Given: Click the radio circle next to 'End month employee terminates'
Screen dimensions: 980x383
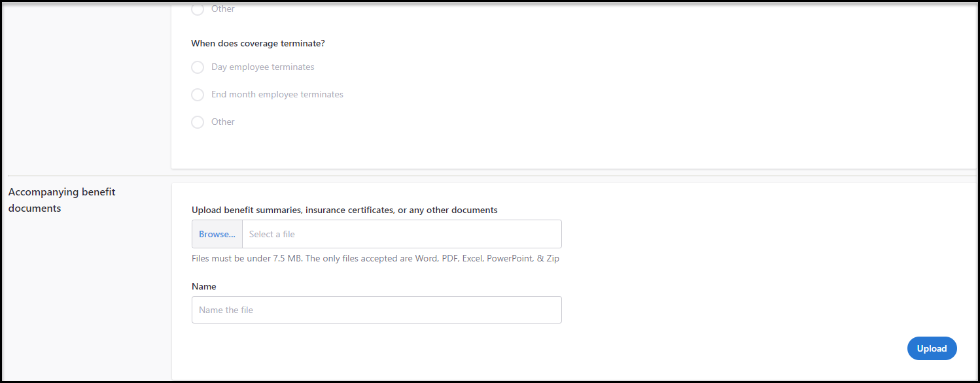Looking at the screenshot, I should pyautogui.click(x=198, y=95).
